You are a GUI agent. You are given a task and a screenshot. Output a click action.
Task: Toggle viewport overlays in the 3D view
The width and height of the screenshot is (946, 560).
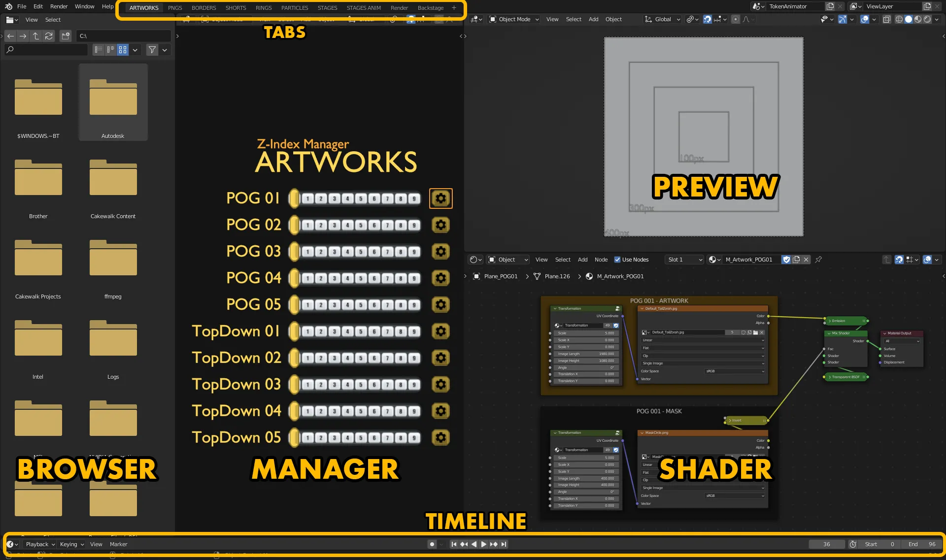865,19
